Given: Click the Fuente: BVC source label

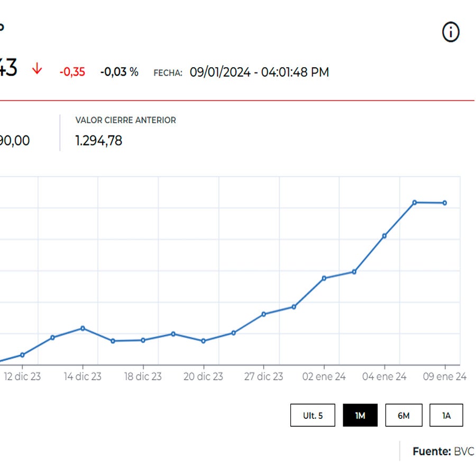Looking at the screenshot, I should tap(443, 452).
